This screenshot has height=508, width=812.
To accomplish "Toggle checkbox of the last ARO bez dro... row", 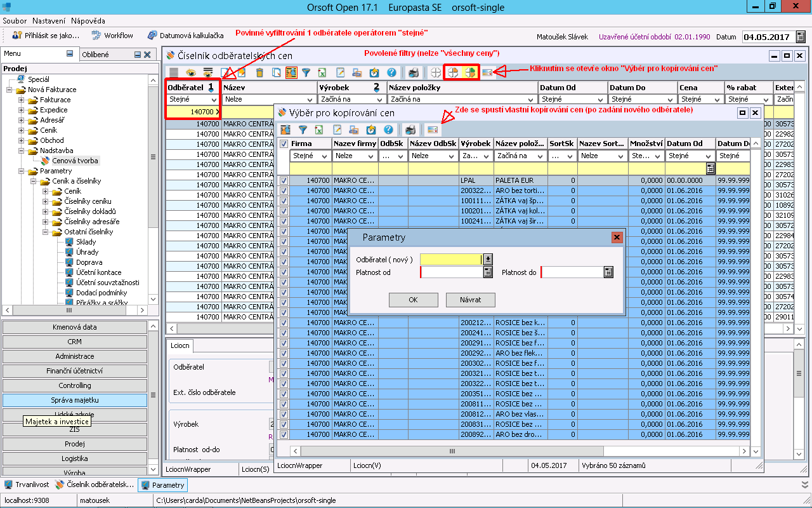I will pos(284,434).
